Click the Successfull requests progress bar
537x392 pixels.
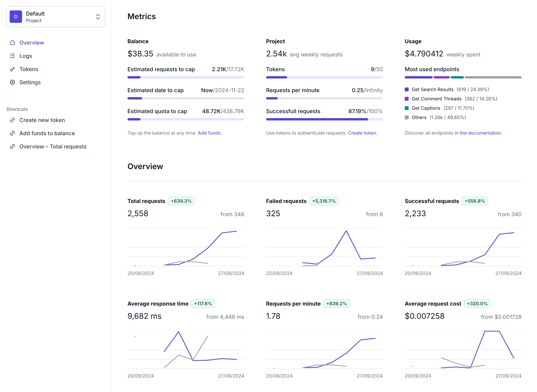(324, 119)
